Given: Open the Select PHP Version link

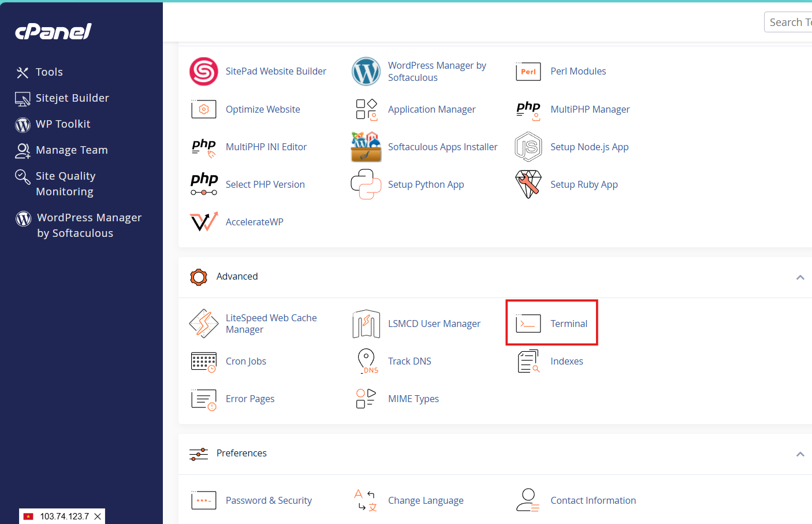Looking at the screenshot, I should coord(265,184).
